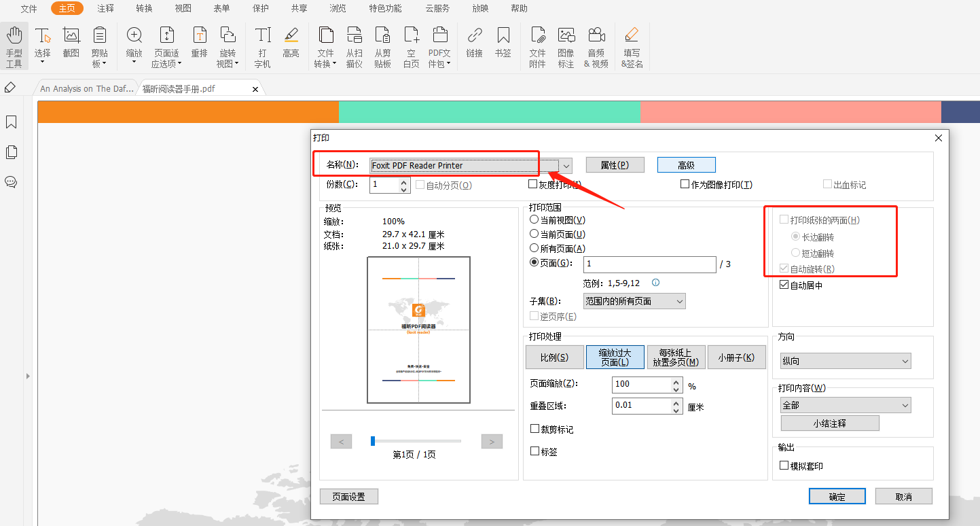Click inside the 页面(G) page range field
This screenshot has height=526, width=980.
coord(649,264)
